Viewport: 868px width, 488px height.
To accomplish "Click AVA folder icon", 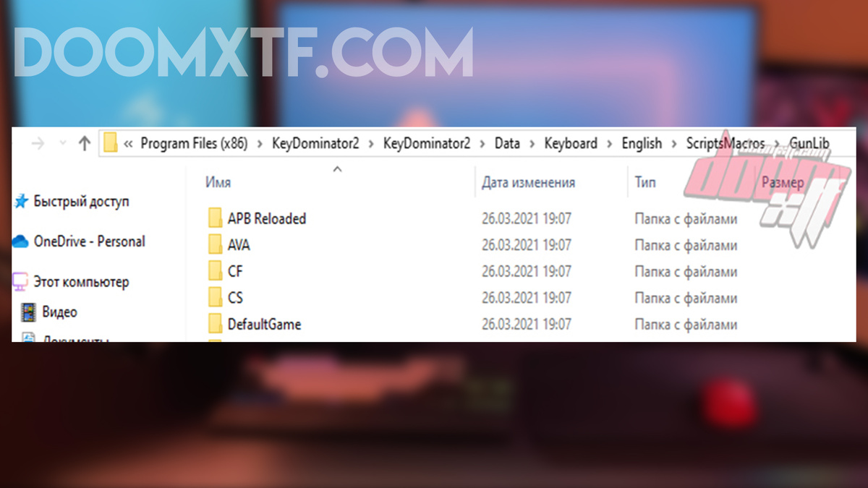I will [x=215, y=245].
